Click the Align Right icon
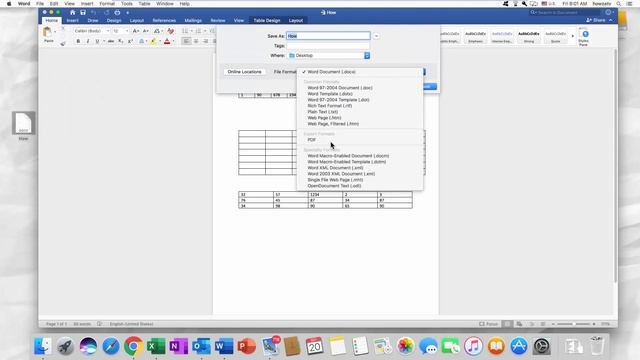640x360 pixels. (x=205, y=41)
